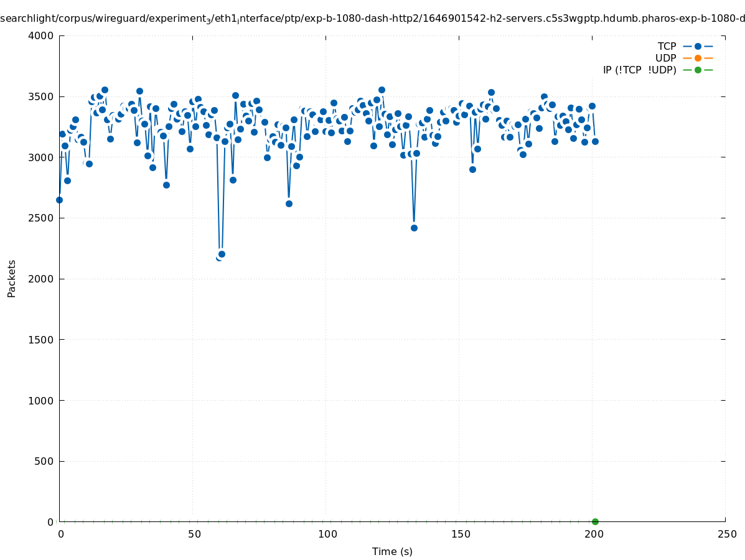Click the orange UDP legend marker
The image size is (745, 560).
(698, 58)
